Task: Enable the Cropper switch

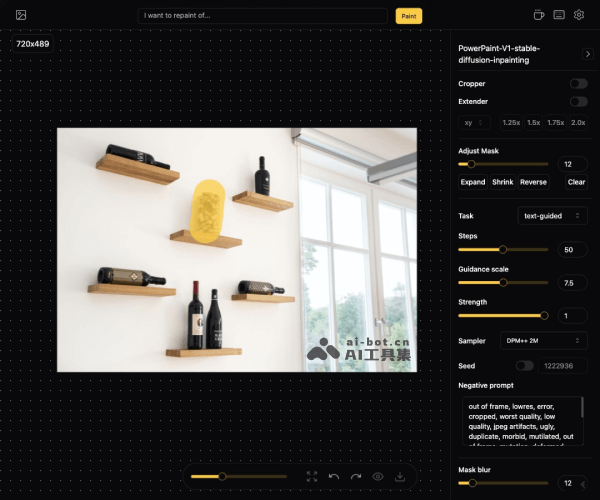Action: 578,84
